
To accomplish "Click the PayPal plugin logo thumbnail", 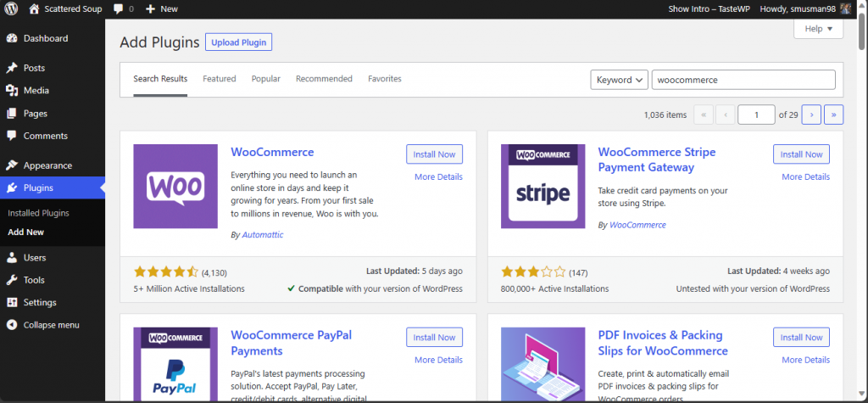I will point(175,364).
